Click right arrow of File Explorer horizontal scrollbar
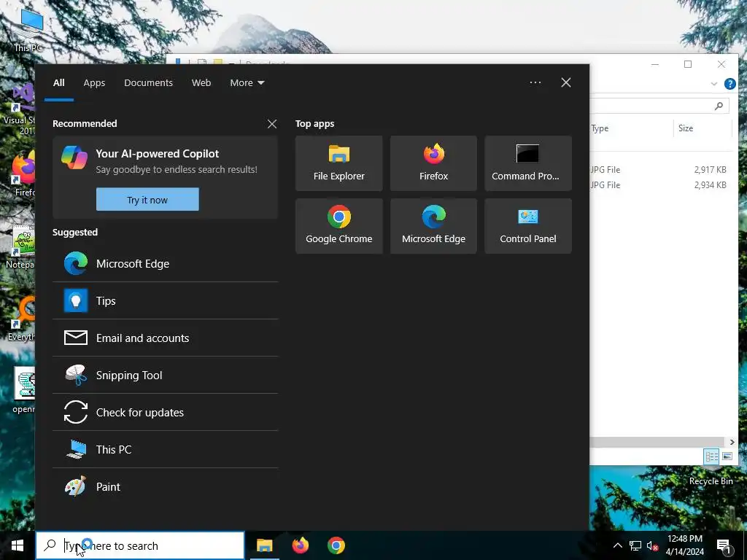This screenshot has height=560, width=747. pyautogui.click(x=732, y=442)
